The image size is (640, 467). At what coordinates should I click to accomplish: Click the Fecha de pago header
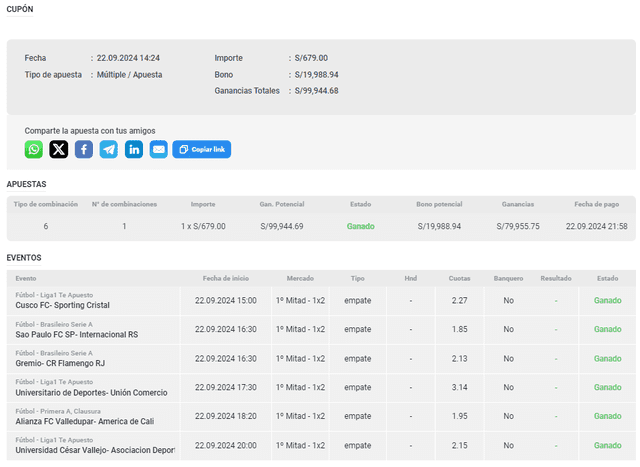click(x=596, y=204)
